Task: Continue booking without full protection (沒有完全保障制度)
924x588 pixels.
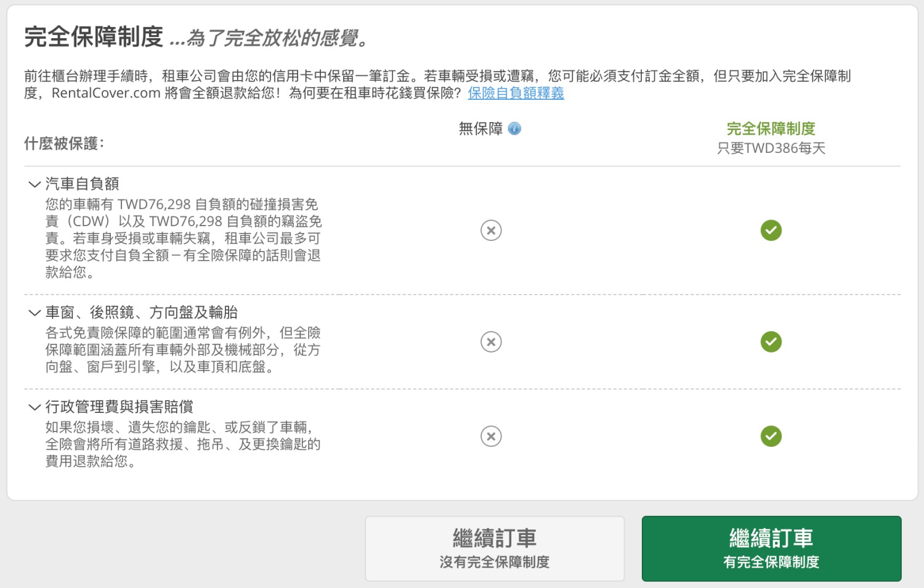Action: pyautogui.click(x=495, y=549)
